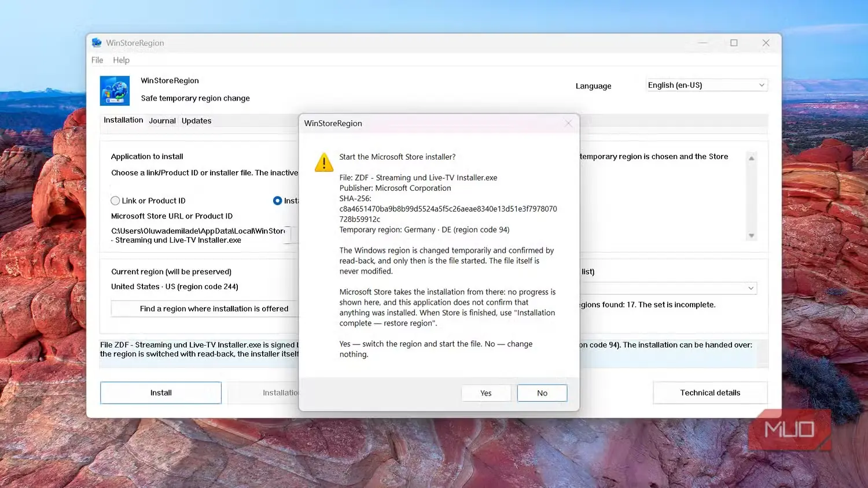Switch to the Updates tab
Image resolution: width=868 pixels, height=488 pixels.
pos(196,121)
